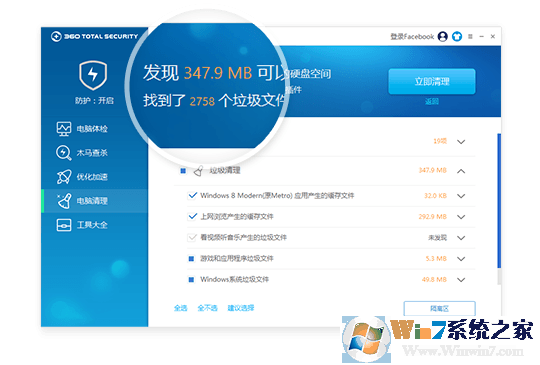The height and width of the screenshot is (365, 540).
Task: Open the shield protection status icon
Action: (x=93, y=75)
